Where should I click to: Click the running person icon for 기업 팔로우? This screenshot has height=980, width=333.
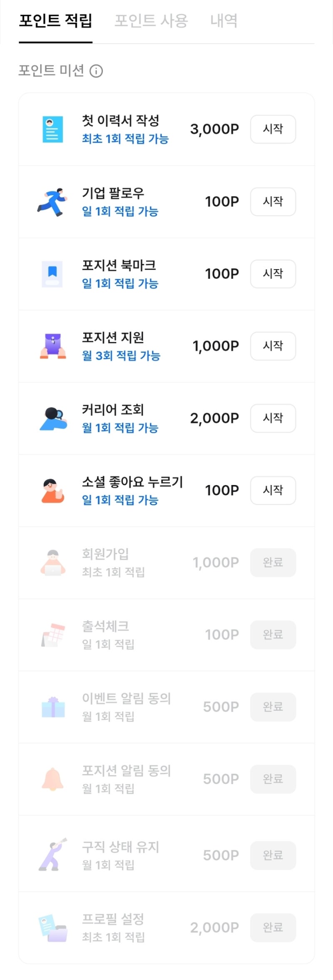point(53,202)
